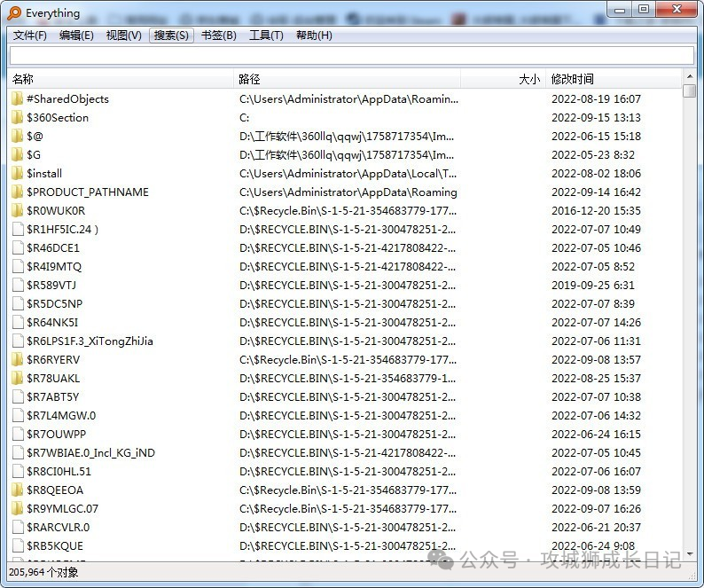The width and height of the screenshot is (704, 588).
Task: Select the $R7ABT5Y file icon
Action: (x=18, y=397)
